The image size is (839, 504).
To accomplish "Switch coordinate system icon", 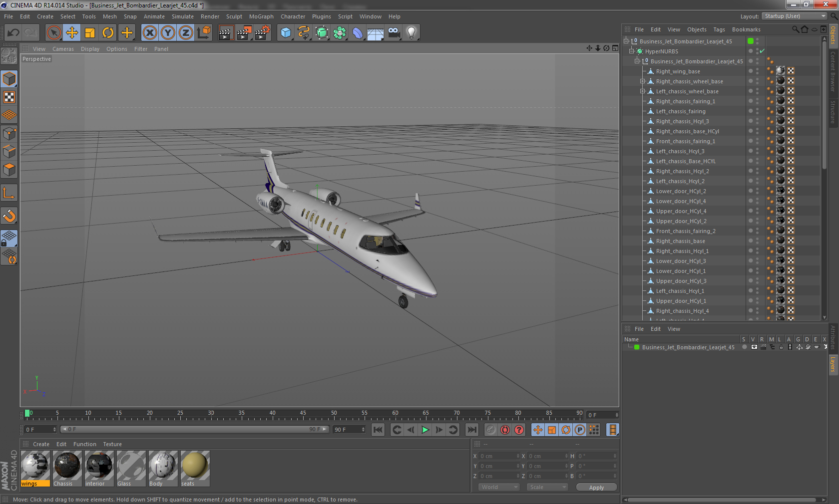I will 204,33.
